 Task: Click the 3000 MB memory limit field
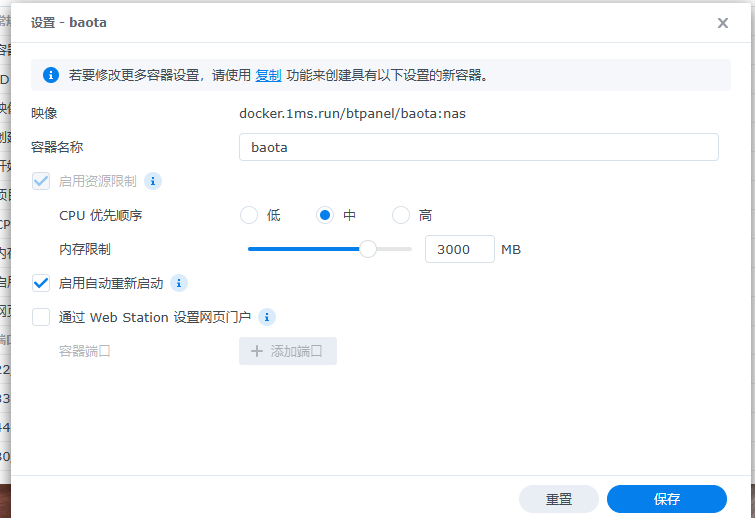point(459,249)
